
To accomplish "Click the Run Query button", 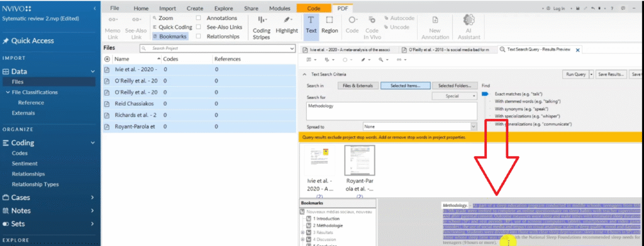I will tap(575, 74).
